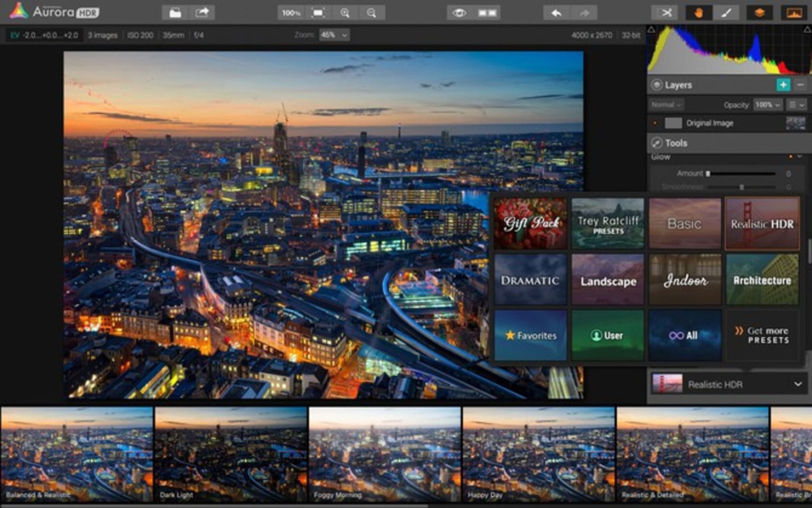
Task: Click the Undo arrow
Action: tap(556, 12)
